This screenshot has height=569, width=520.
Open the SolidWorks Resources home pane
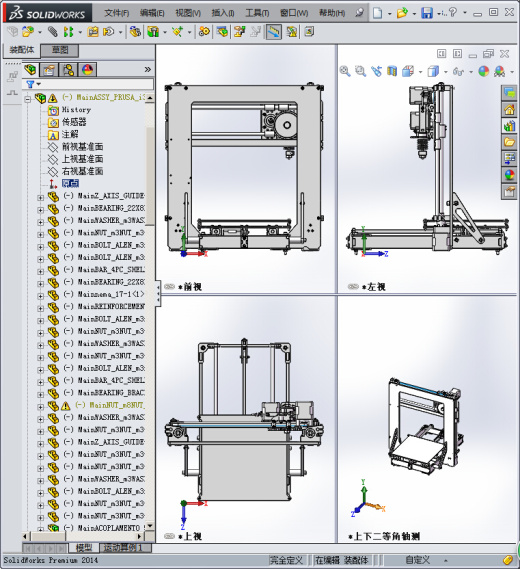pos(509,109)
